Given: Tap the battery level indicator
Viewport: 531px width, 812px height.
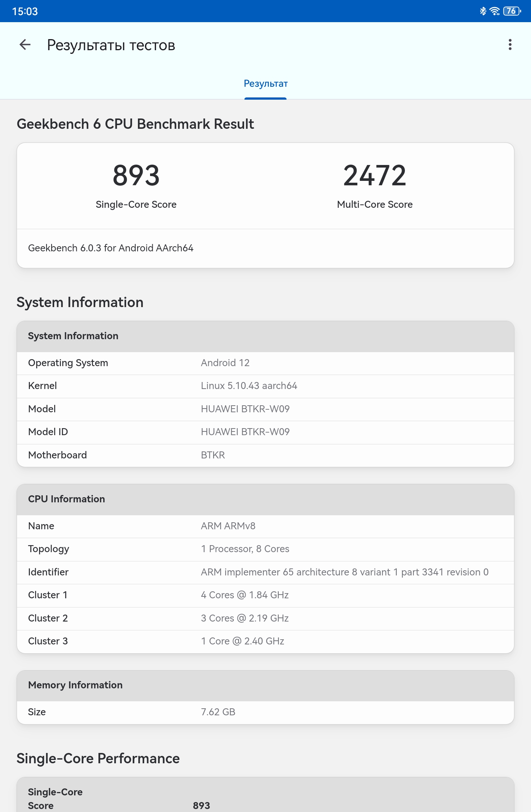Looking at the screenshot, I should point(512,11).
